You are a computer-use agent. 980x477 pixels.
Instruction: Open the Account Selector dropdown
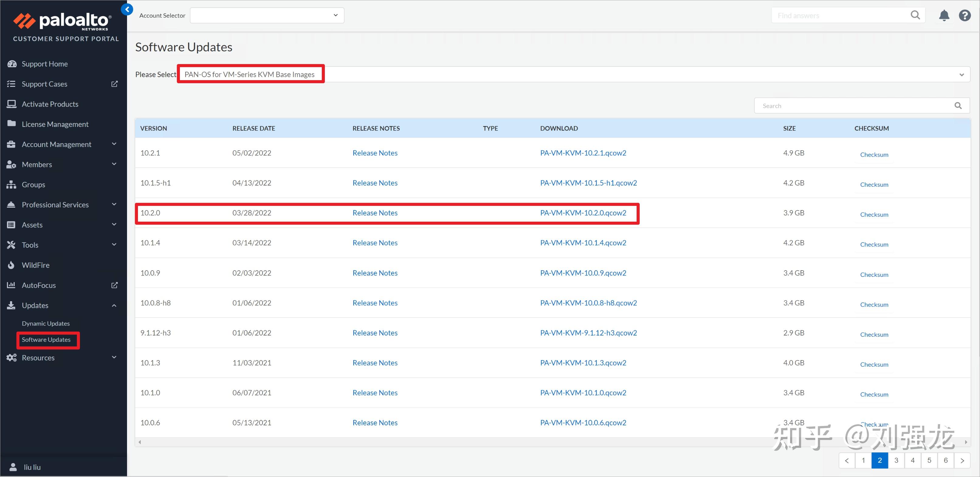(267, 15)
